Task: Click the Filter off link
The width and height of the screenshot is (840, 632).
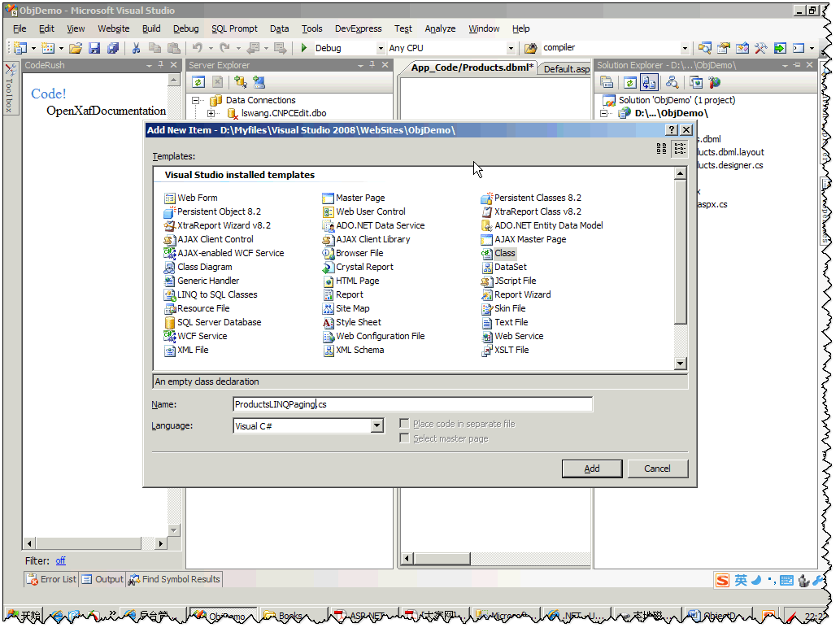Action: click(x=60, y=561)
